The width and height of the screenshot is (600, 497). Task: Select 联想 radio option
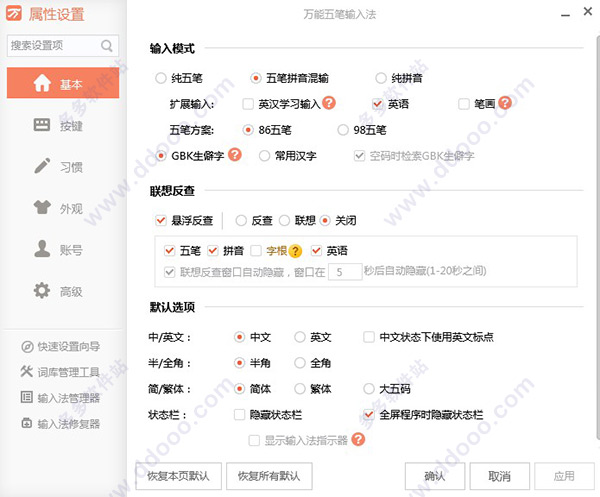(x=284, y=220)
